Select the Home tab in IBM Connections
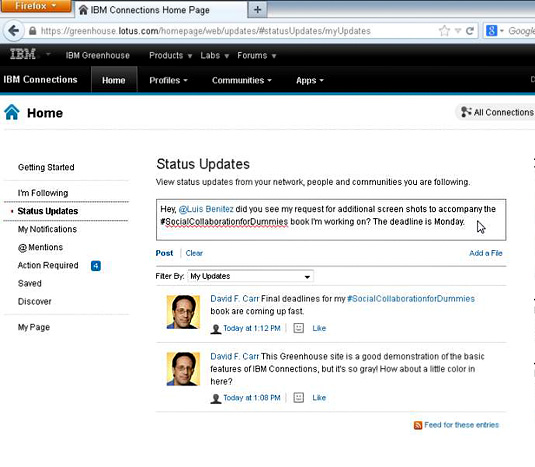535x467 pixels. [x=114, y=80]
